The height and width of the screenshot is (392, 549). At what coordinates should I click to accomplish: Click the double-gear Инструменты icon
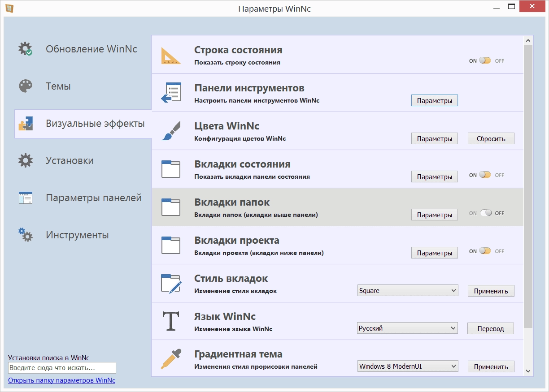(x=26, y=235)
